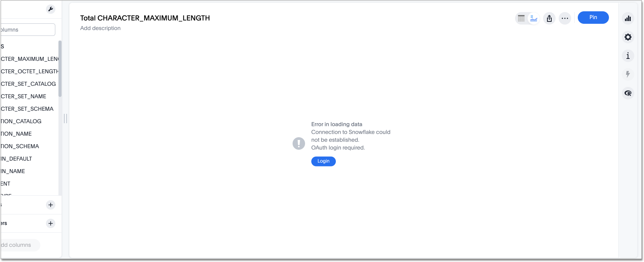Screen dimensions: 644x262
Task: Add a filter using the plus button
Action: [x=50, y=223]
